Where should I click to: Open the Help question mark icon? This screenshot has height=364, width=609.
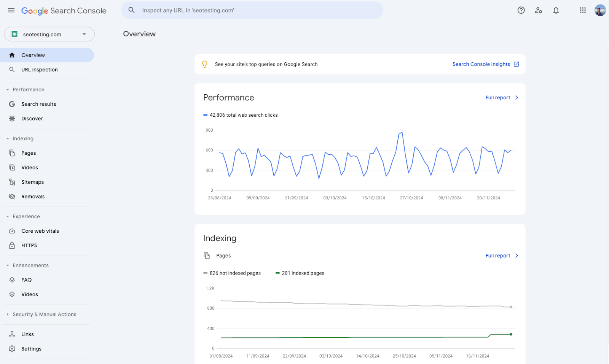(x=521, y=10)
